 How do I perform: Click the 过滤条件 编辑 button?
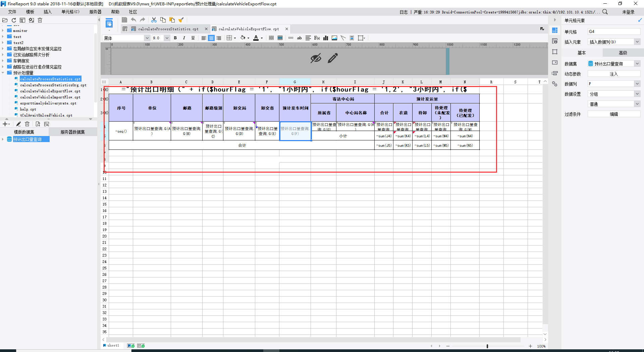[614, 114]
